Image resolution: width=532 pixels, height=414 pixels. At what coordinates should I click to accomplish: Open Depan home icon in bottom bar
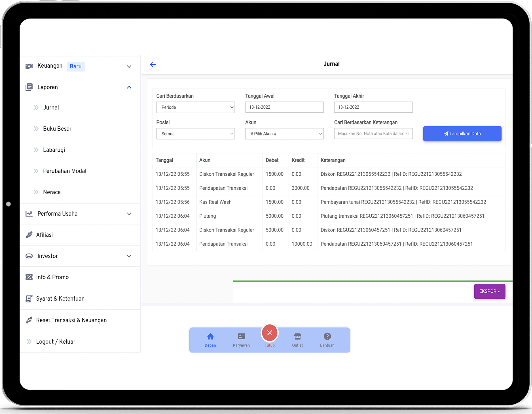click(210, 337)
